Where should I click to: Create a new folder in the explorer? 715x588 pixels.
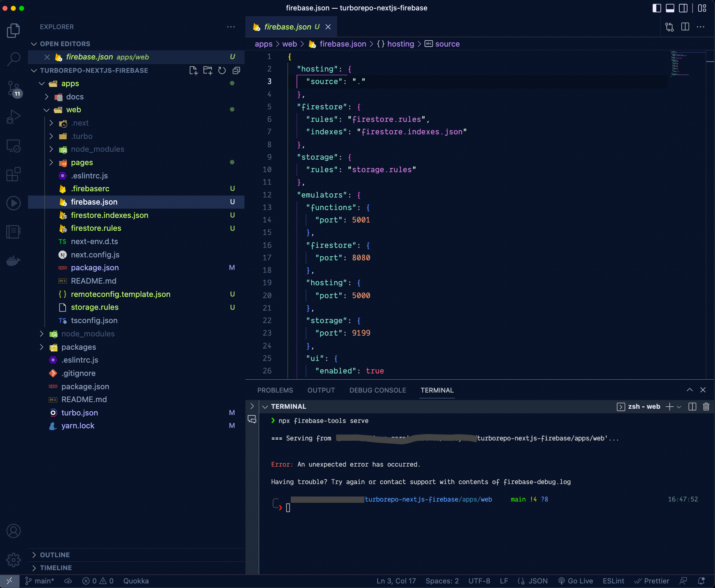click(208, 71)
